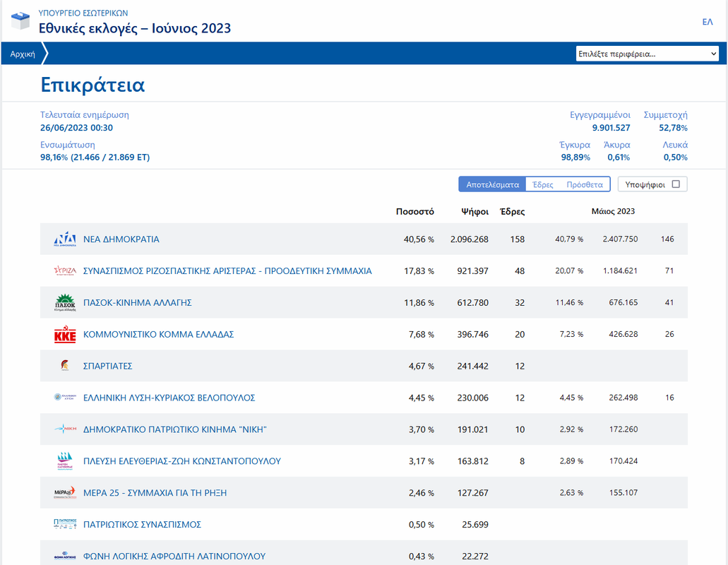Go to Αρχική in the breadcrumb
The width and height of the screenshot is (728, 565).
tap(23, 54)
